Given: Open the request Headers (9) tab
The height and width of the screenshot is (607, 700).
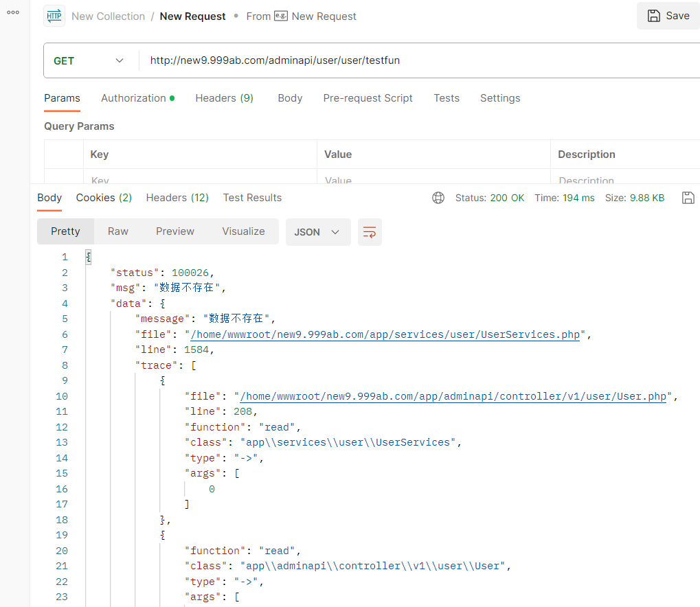Looking at the screenshot, I should [x=224, y=98].
